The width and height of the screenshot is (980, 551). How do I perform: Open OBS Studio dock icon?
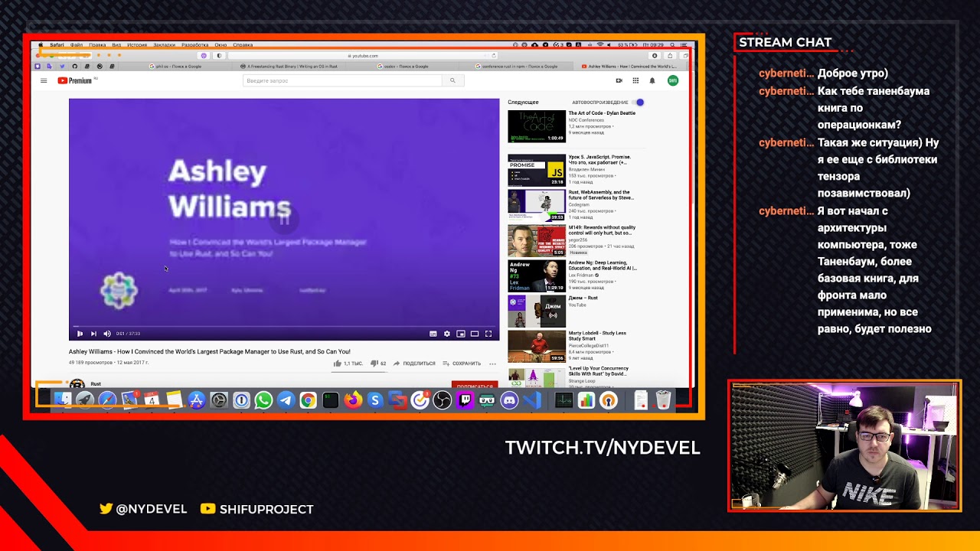point(442,399)
